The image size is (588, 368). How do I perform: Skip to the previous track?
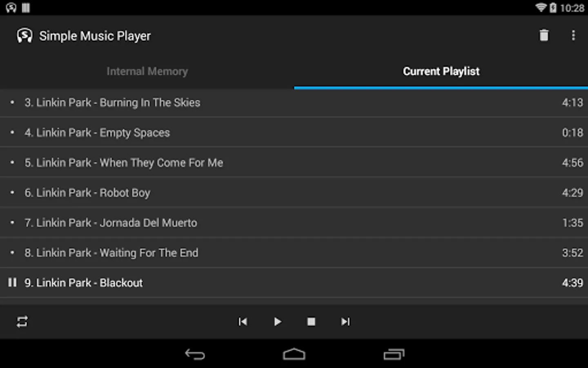(x=243, y=322)
